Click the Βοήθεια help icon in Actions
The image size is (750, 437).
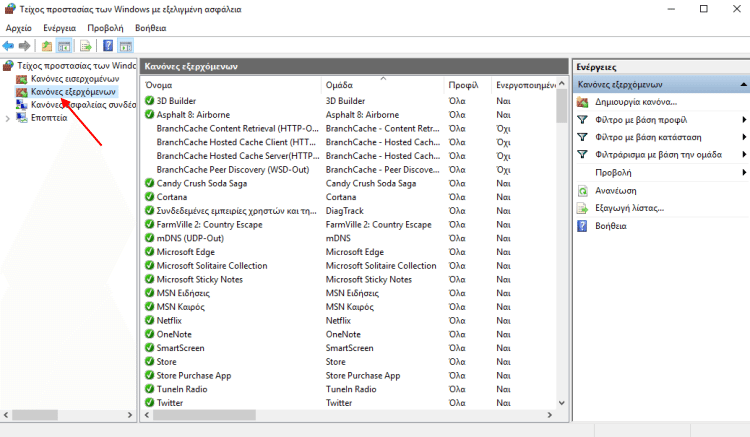[x=582, y=226]
